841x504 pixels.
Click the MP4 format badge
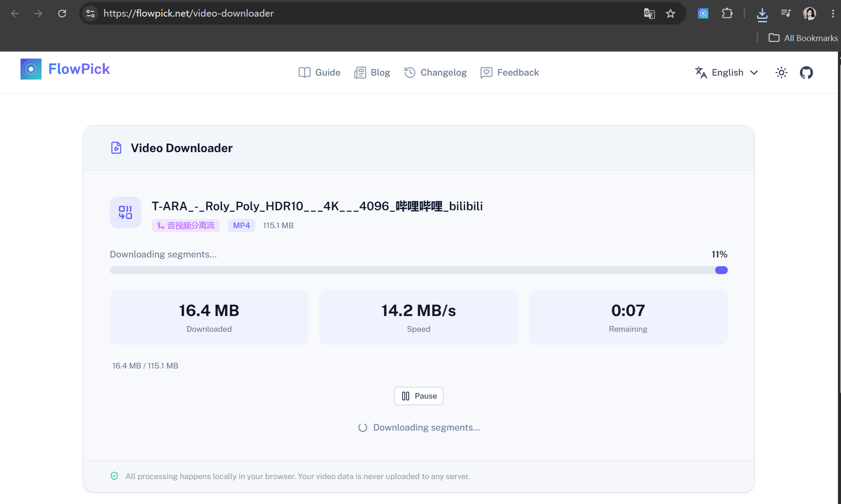coord(241,226)
